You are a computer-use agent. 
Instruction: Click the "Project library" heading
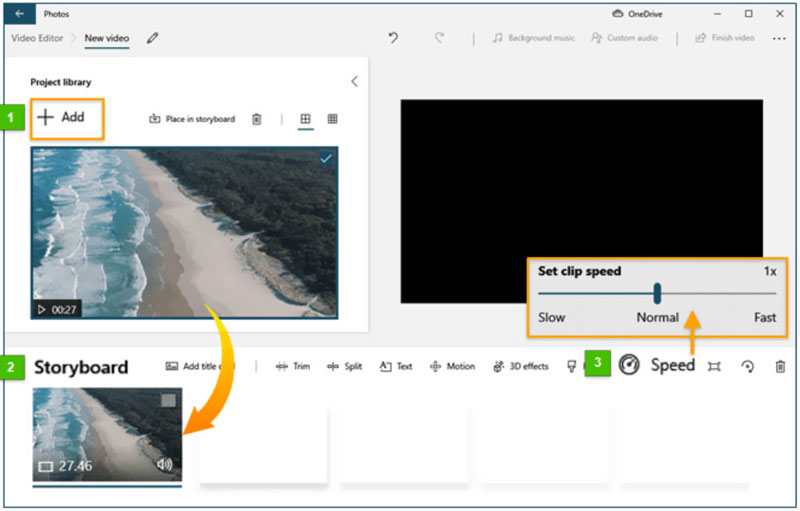click(x=61, y=82)
